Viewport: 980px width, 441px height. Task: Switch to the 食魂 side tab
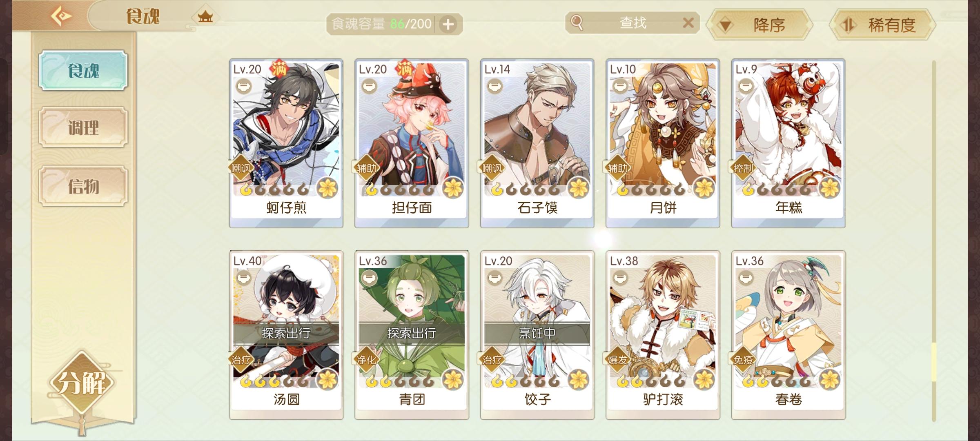(83, 70)
